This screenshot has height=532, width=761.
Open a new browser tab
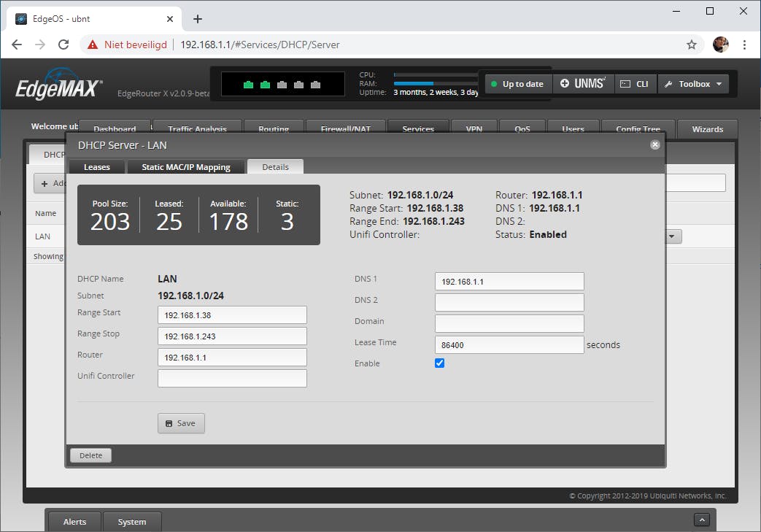197,19
